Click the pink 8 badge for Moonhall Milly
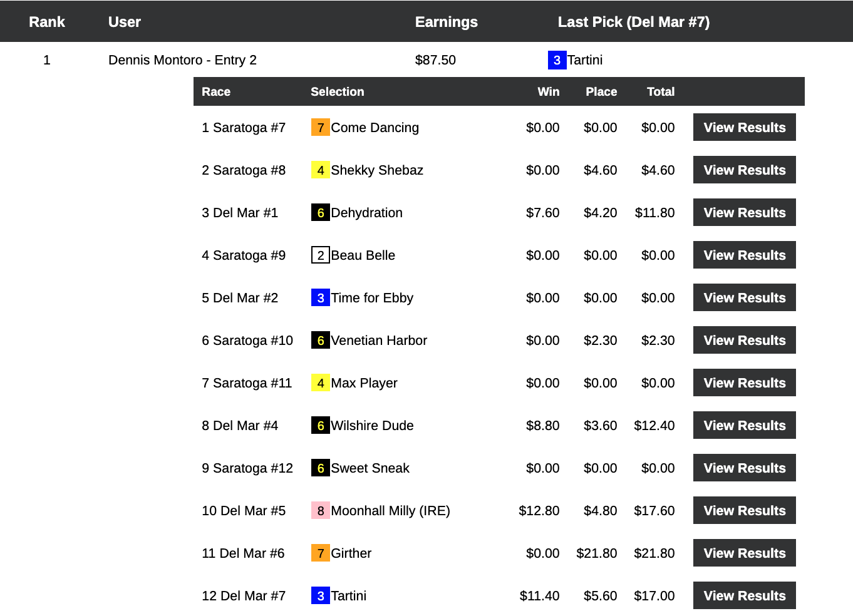Screen dimensions: 853x616 tap(320, 511)
